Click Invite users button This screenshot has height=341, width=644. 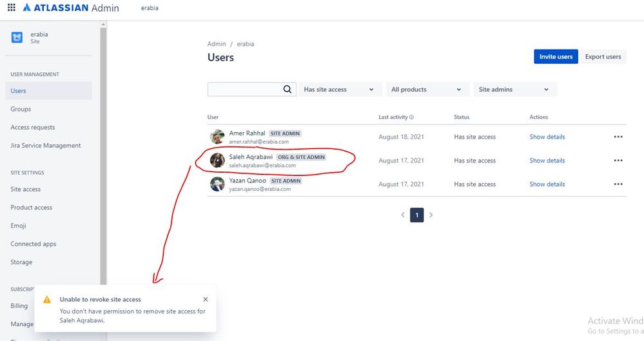(x=556, y=57)
